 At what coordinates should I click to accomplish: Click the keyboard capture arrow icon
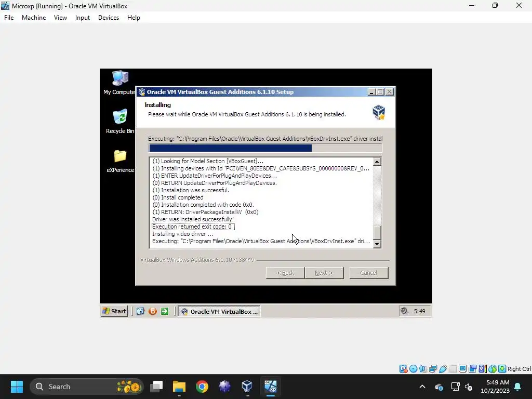click(x=502, y=369)
